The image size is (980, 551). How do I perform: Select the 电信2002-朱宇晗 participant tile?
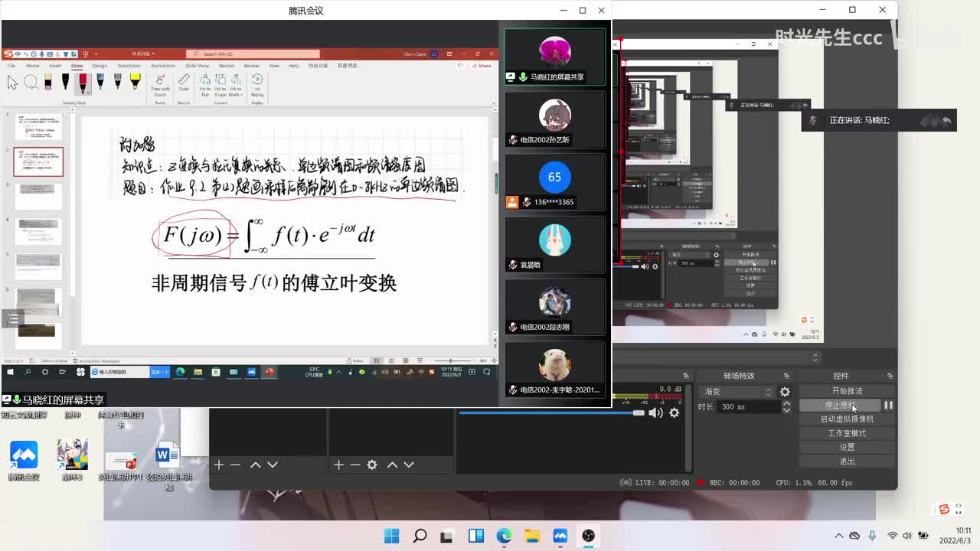pyautogui.click(x=555, y=370)
